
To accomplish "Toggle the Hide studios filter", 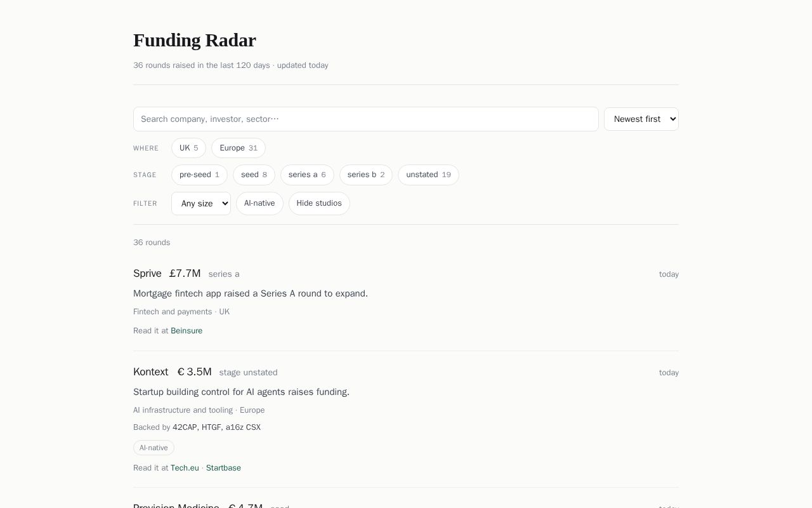I will [319, 203].
